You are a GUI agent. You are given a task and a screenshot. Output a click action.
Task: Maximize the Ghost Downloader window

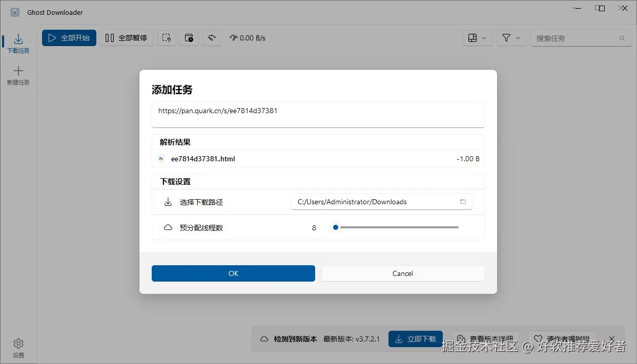pyautogui.click(x=600, y=8)
